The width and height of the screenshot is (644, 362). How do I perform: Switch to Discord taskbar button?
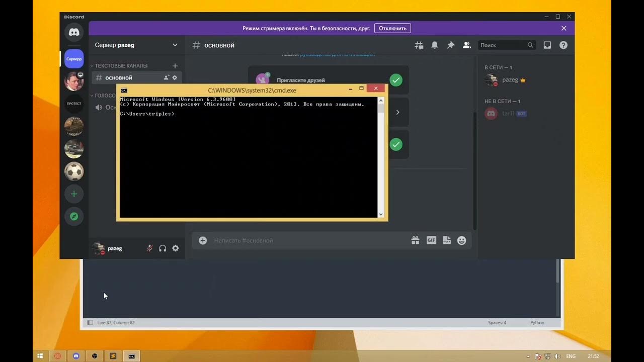click(x=76, y=356)
